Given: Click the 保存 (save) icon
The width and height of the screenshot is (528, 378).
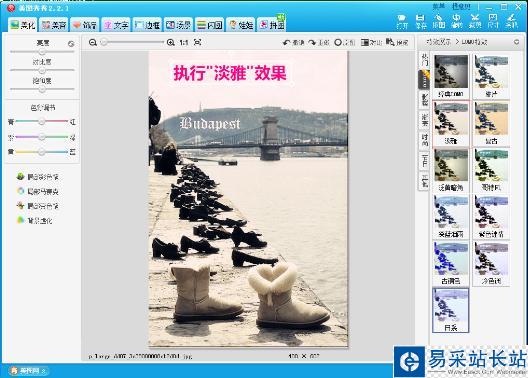Looking at the screenshot, I should [420, 21].
